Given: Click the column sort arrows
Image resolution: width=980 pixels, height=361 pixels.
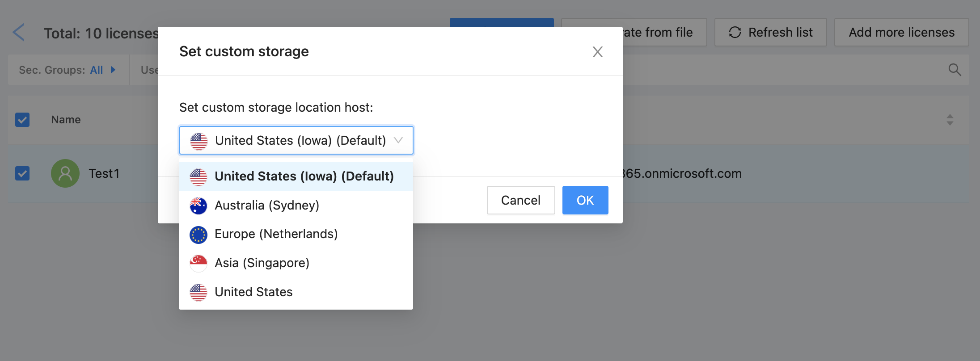Looking at the screenshot, I should point(950,120).
